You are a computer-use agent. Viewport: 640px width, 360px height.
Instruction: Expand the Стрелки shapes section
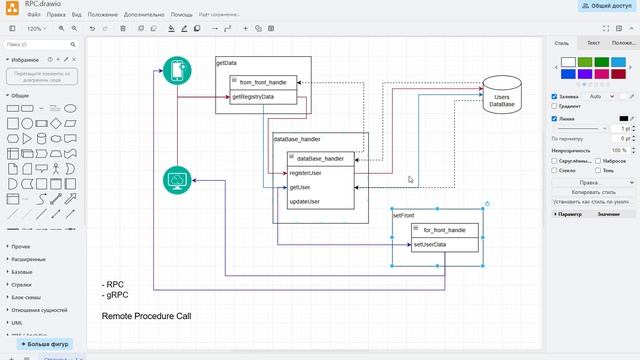(x=19, y=285)
